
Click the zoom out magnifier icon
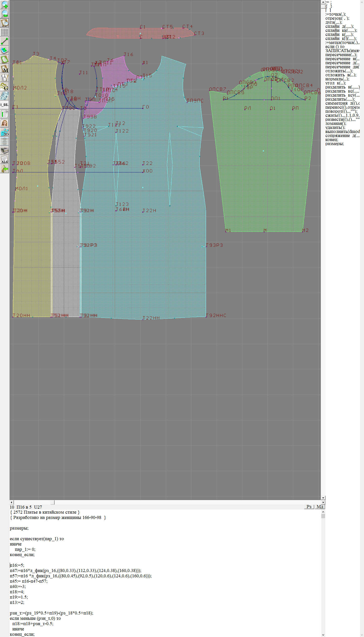point(5,14)
